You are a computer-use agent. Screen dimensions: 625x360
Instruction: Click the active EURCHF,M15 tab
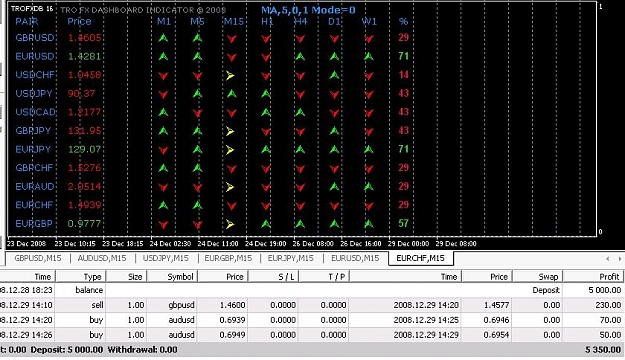pos(421,258)
